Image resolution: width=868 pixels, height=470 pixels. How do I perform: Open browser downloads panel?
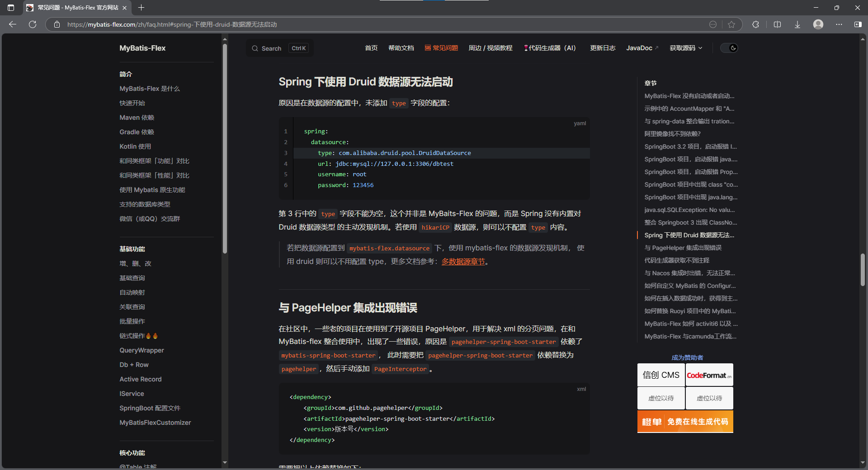point(797,24)
